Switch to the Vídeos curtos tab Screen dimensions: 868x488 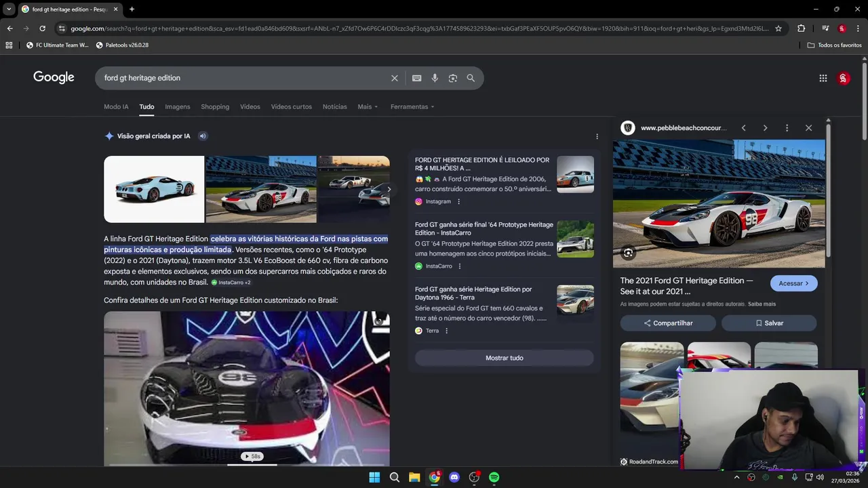[292, 106]
